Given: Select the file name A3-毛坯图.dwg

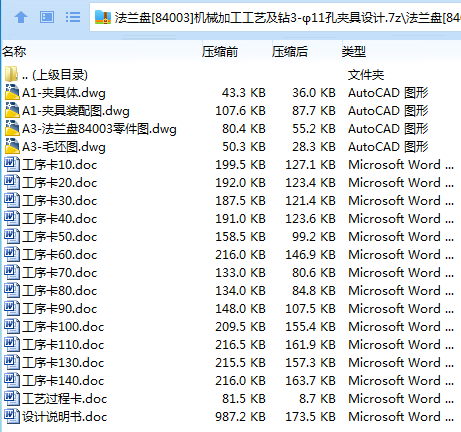Looking at the screenshot, I should [64, 147].
